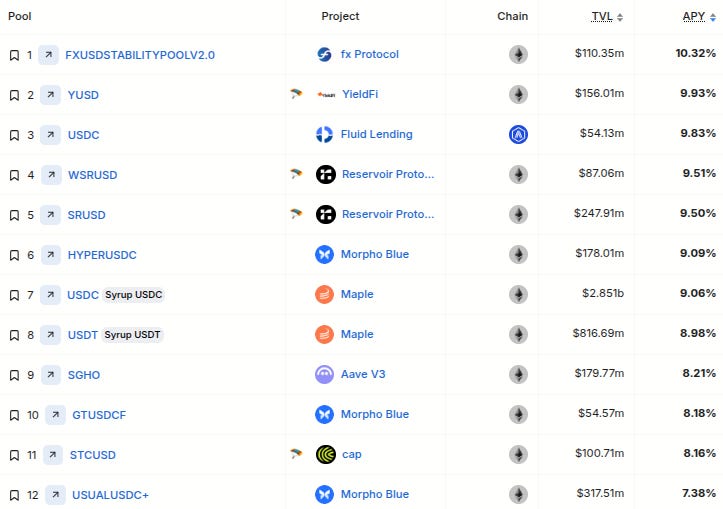The height and width of the screenshot is (509, 723).
Task: Open external link arrow for USUALUSDC+
Action: 55,495
